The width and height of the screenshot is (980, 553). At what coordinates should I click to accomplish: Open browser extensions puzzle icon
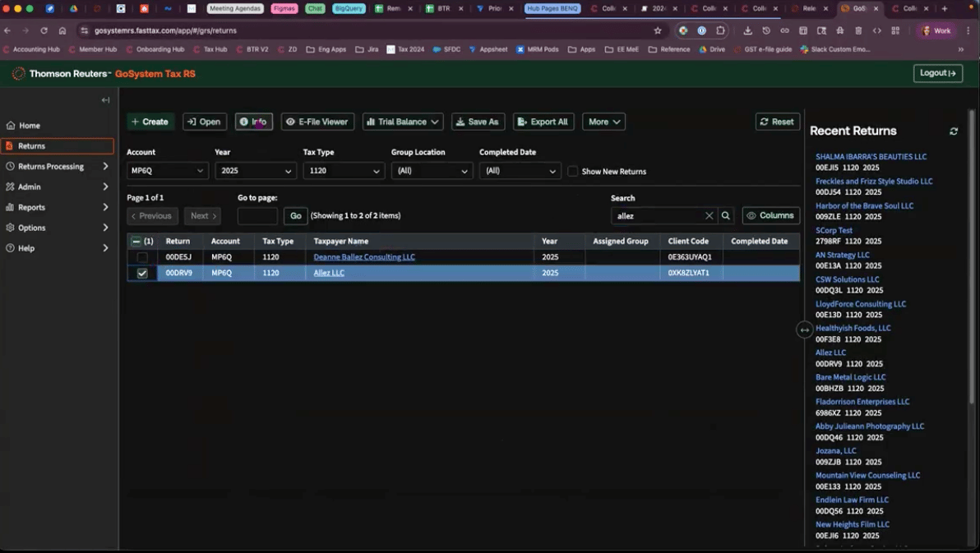[x=721, y=30]
